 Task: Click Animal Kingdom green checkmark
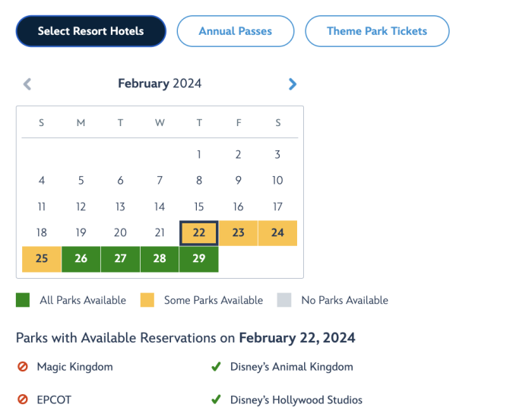click(216, 367)
